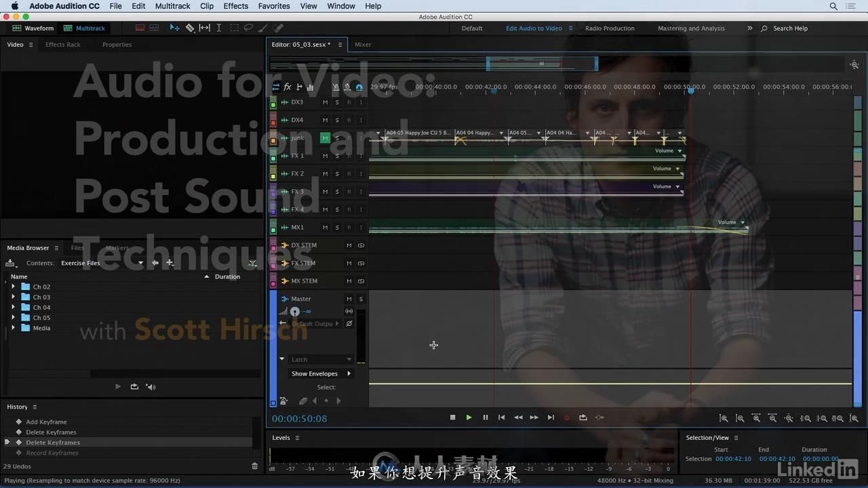Show the track EQ view
The height and width of the screenshot is (488, 868).
pyautogui.click(x=311, y=87)
